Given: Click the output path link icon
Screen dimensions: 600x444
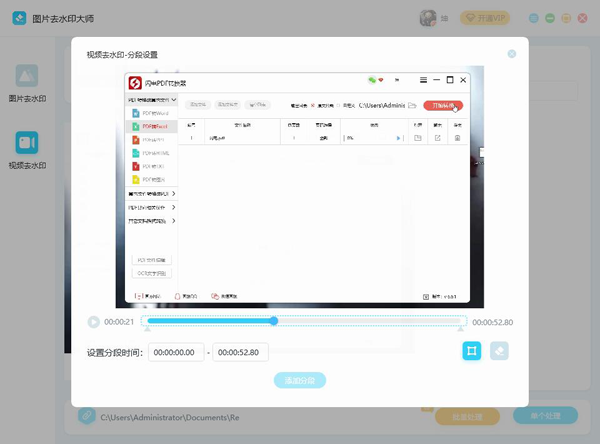Looking at the screenshot, I should coord(88,416).
